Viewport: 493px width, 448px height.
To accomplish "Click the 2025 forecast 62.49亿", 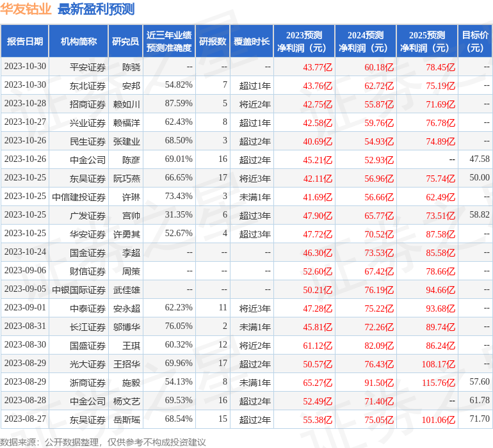I will [x=440, y=197].
